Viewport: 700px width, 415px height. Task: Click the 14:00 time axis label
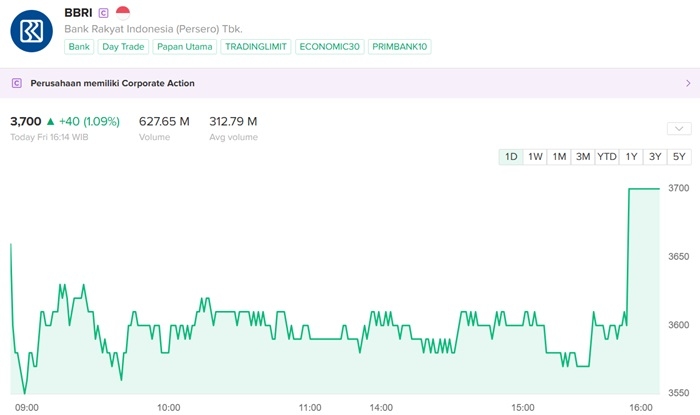(x=381, y=407)
